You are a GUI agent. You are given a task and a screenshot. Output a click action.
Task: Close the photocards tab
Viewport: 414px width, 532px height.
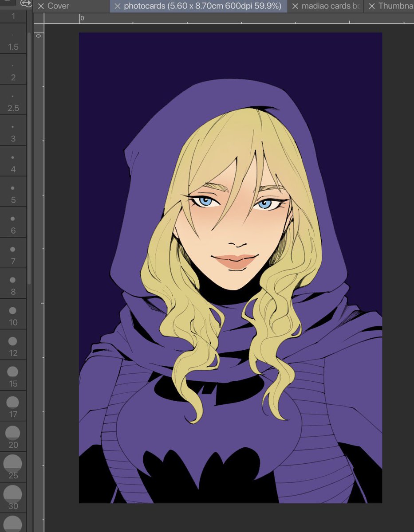coord(117,6)
